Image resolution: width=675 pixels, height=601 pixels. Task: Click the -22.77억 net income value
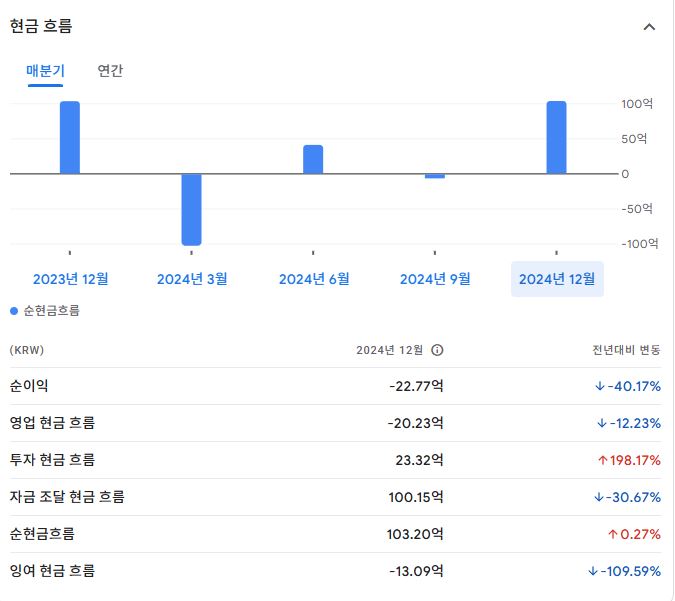pyautogui.click(x=416, y=386)
